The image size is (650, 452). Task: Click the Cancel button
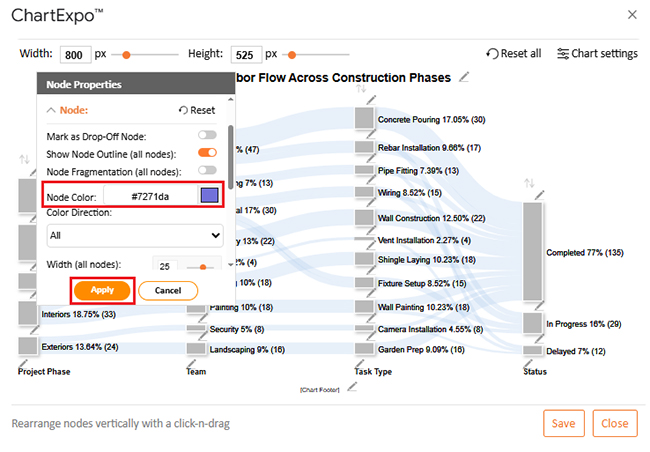(x=168, y=290)
